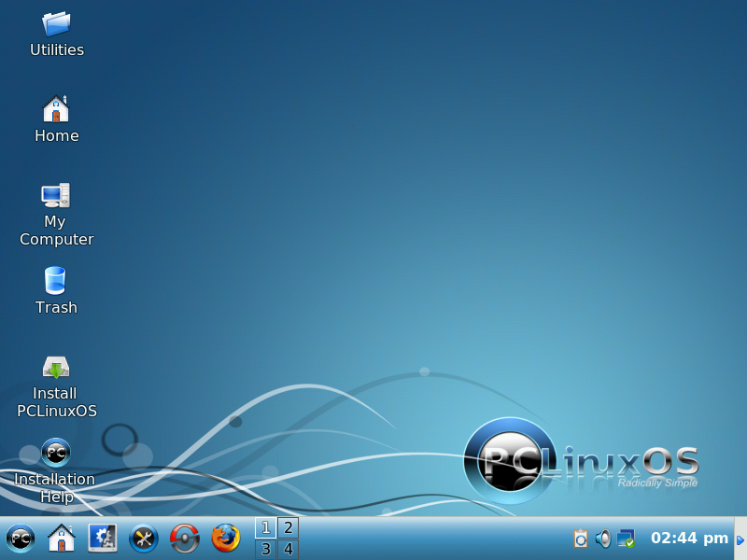Image resolution: width=747 pixels, height=560 pixels.
Task: Switch to virtual desktop 4
Action: click(x=289, y=549)
